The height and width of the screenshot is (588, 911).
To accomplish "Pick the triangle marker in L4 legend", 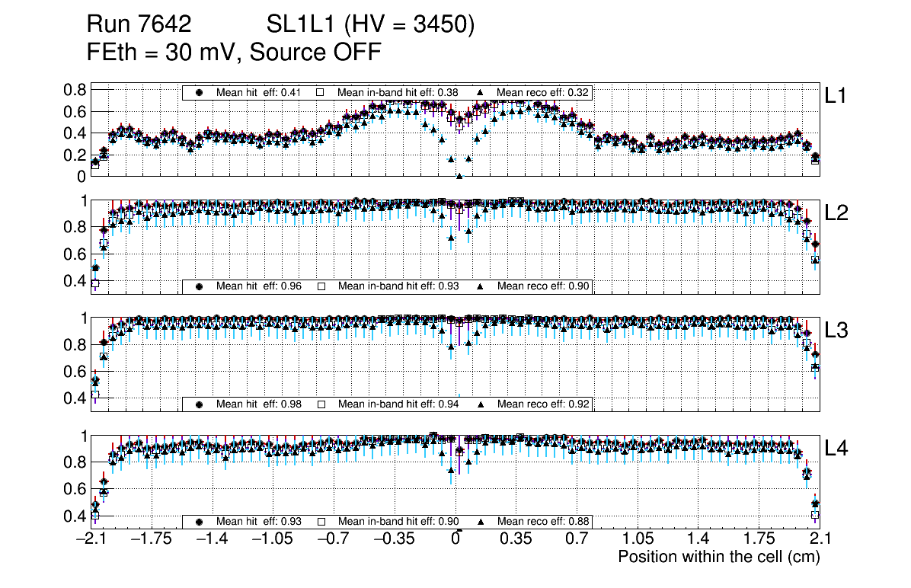I will click(481, 522).
